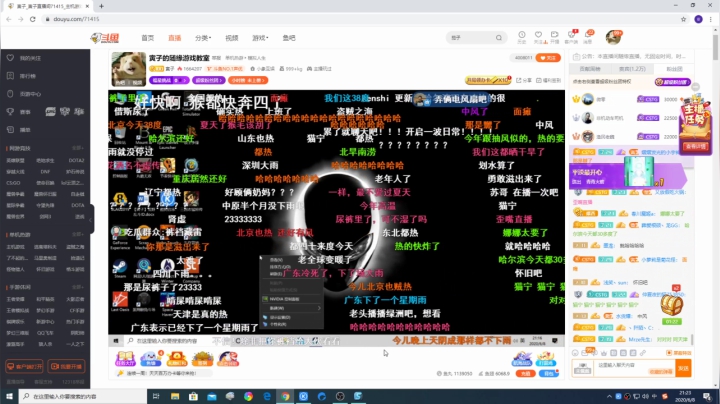The image size is (720, 404).
Task: Click the Windows taskbar search box
Action: pyautogui.click(x=83, y=396)
